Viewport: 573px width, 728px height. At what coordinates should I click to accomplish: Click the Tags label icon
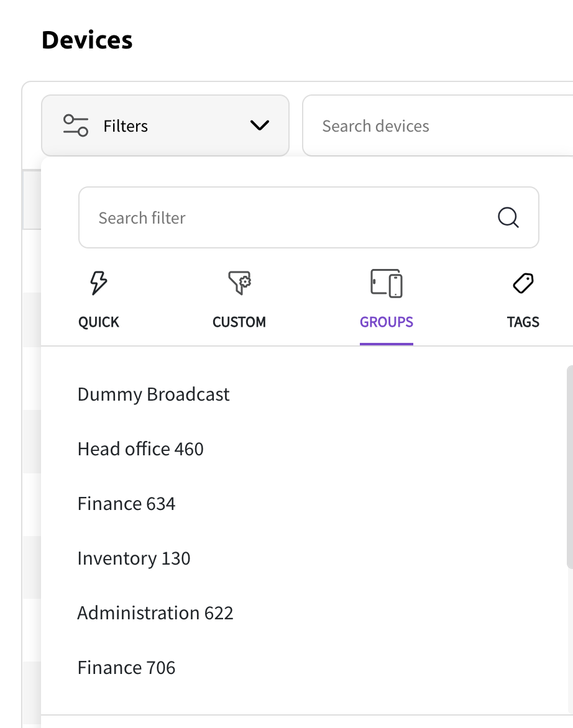(x=523, y=284)
